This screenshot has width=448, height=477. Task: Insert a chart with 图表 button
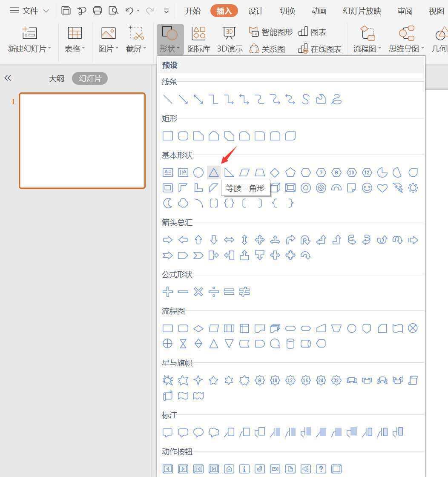[312, 32]
